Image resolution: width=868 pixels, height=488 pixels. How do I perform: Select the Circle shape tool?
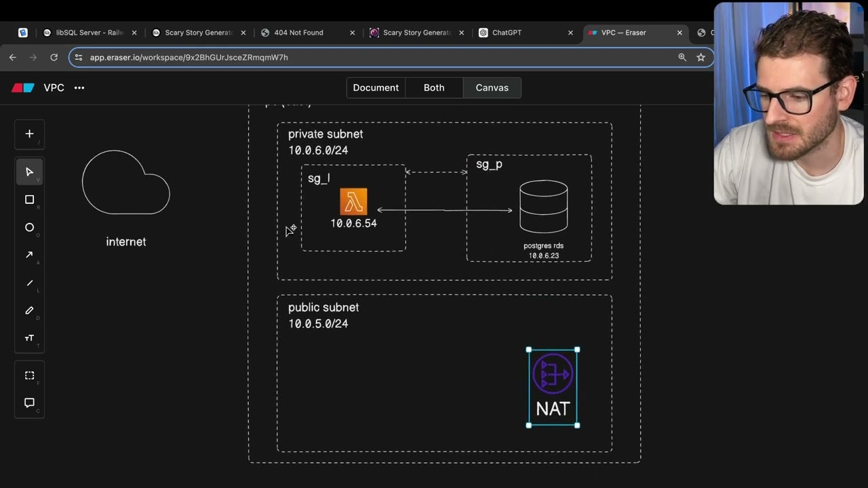29,228
